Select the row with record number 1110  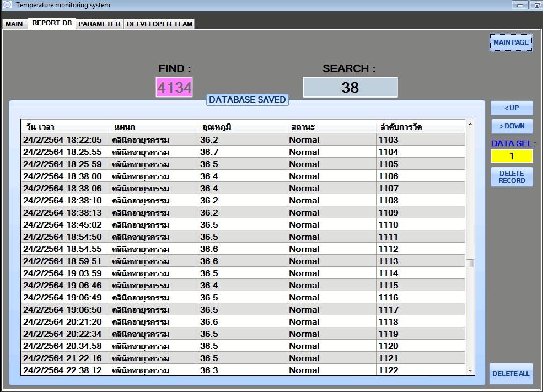coord(243,225)
